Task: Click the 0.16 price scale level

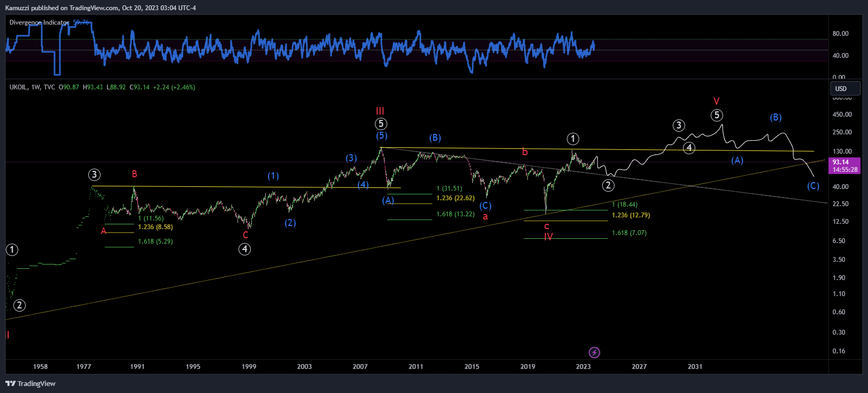Action: (839, 351)
